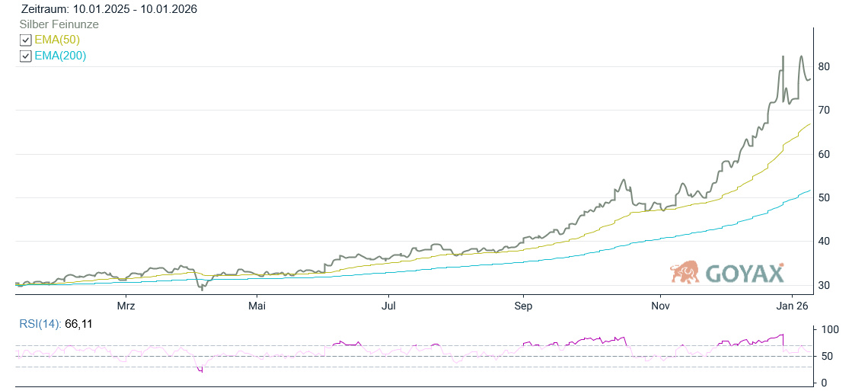Screen dimensions: 868x391
Task: Select the Silber Feinunze series label
Action: [x=59, y=24]
